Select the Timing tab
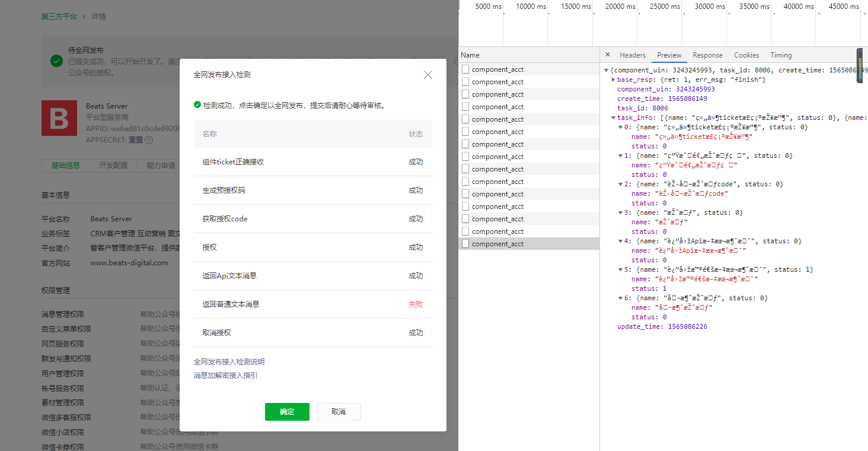This screenshot has width=868, height=451. click(781, 55)
